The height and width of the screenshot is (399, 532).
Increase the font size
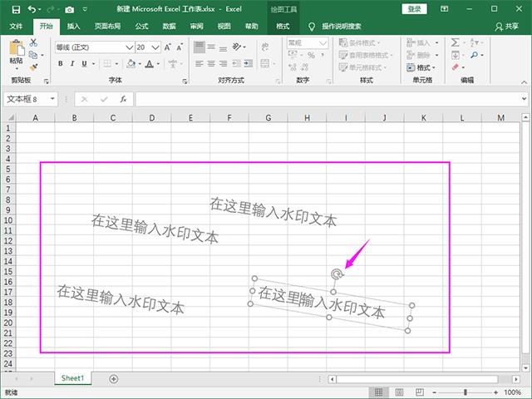167,47
